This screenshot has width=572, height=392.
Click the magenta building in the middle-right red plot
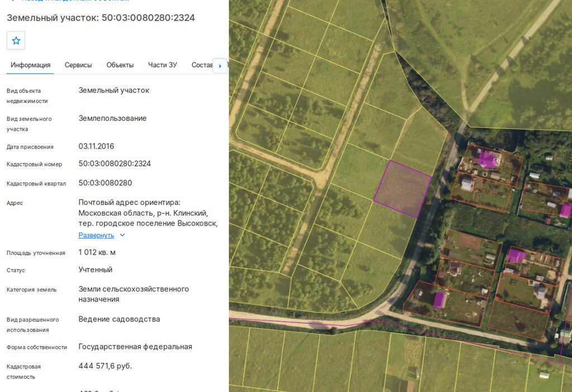point(516,256)
